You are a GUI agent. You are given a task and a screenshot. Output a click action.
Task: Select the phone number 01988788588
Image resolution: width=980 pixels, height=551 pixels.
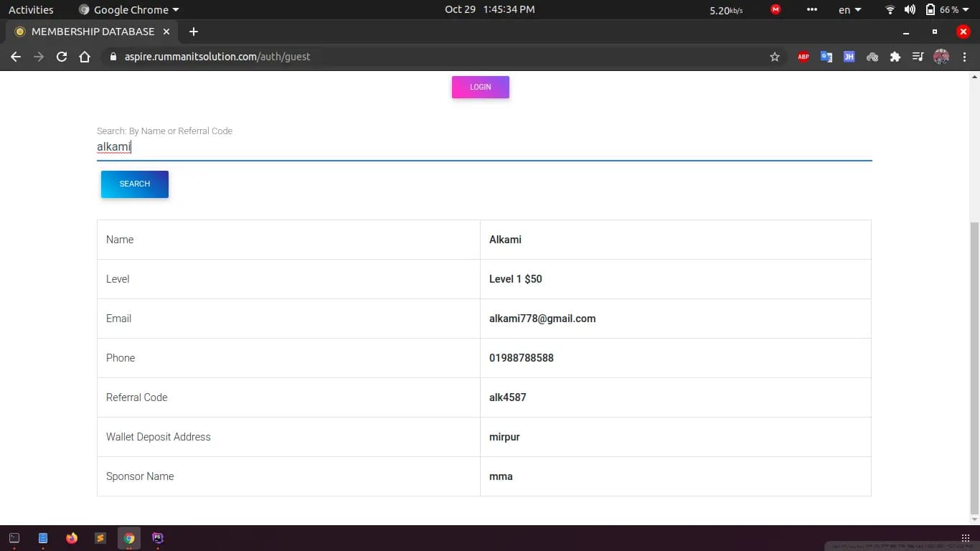click(x=522, y=358)
